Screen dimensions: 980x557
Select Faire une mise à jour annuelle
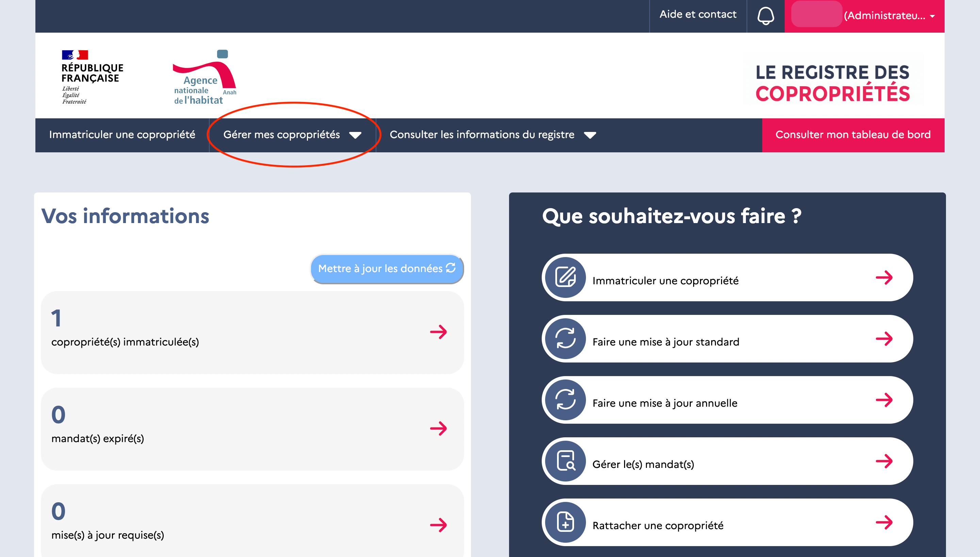727,400
